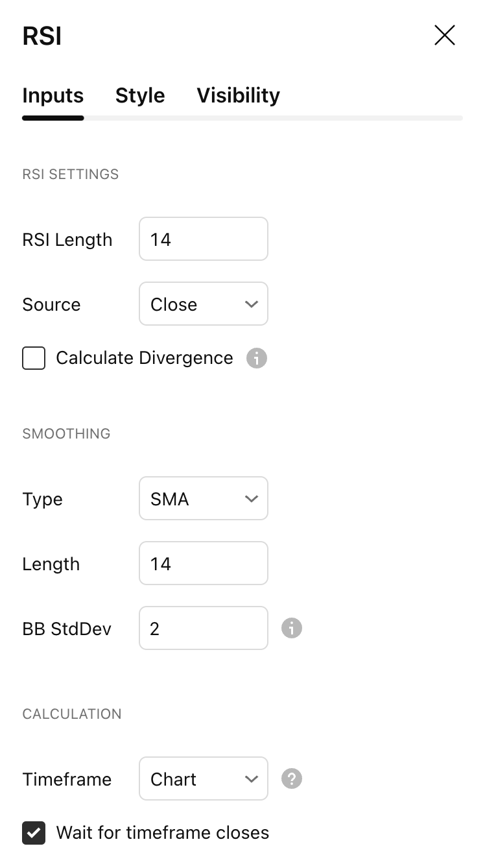Click the chevron arrow in Type box

(x=252, y=499)
